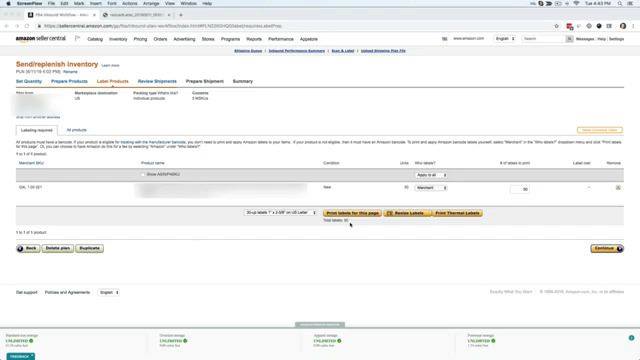640x360 pixels.
Task: Open macOS Spotlight search icon
Action: click(x=620, y=4)
